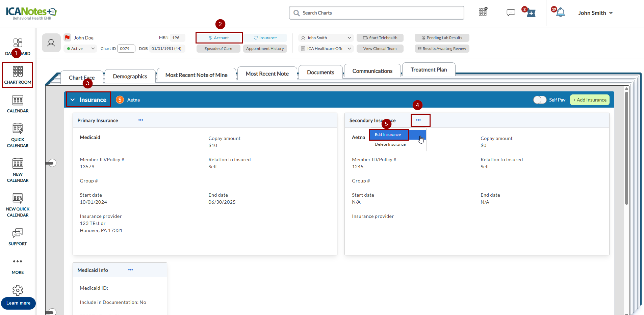Click the Add Insurance button
This screenshot has height=315, width=644.
tap(590, 100)
